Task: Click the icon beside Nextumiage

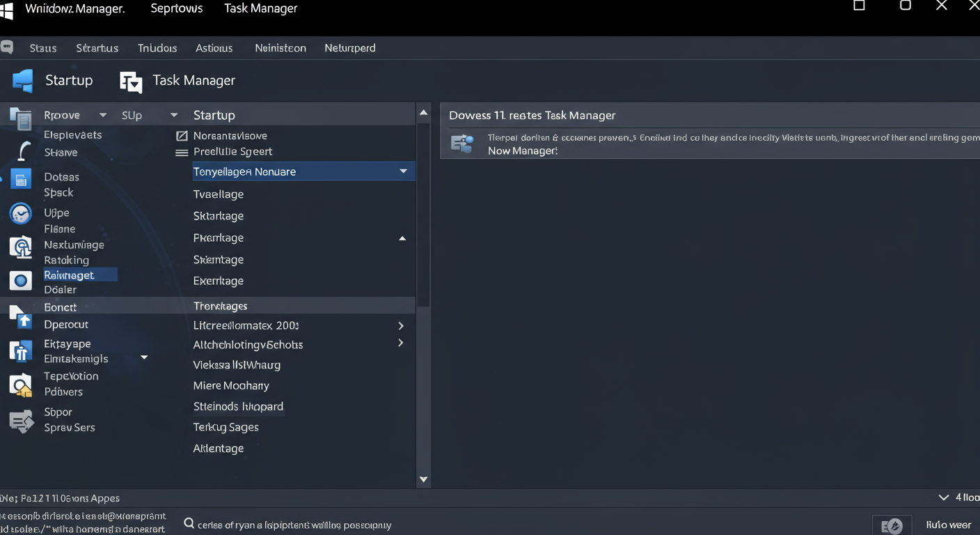Action: pyautogui.click(x=20, y=247)
